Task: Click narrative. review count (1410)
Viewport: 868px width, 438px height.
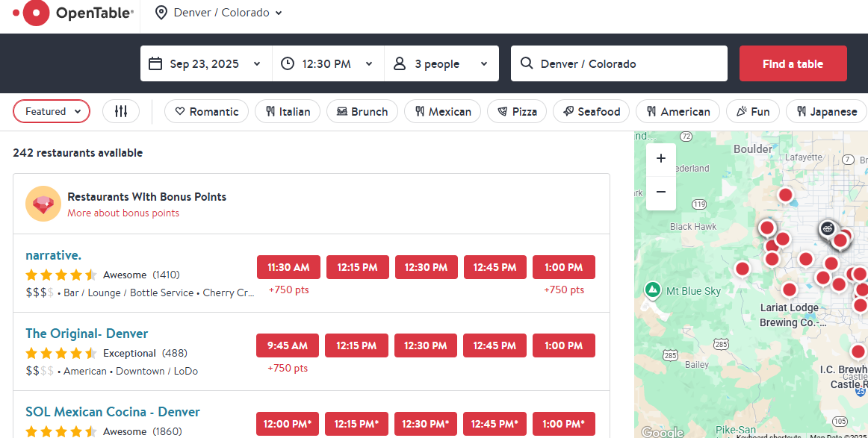Action: pos(166,275)
